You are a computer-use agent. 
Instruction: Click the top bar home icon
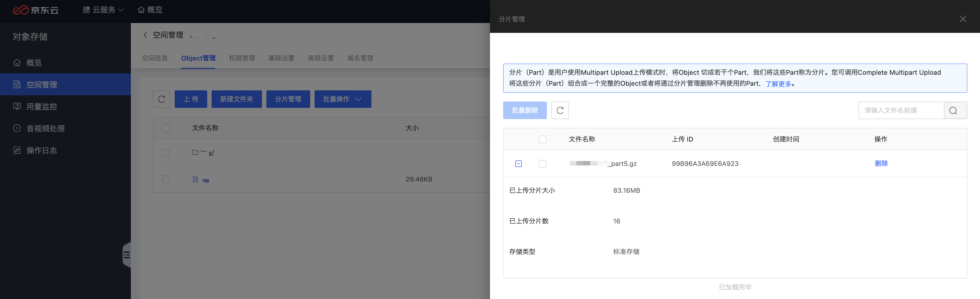141,10
